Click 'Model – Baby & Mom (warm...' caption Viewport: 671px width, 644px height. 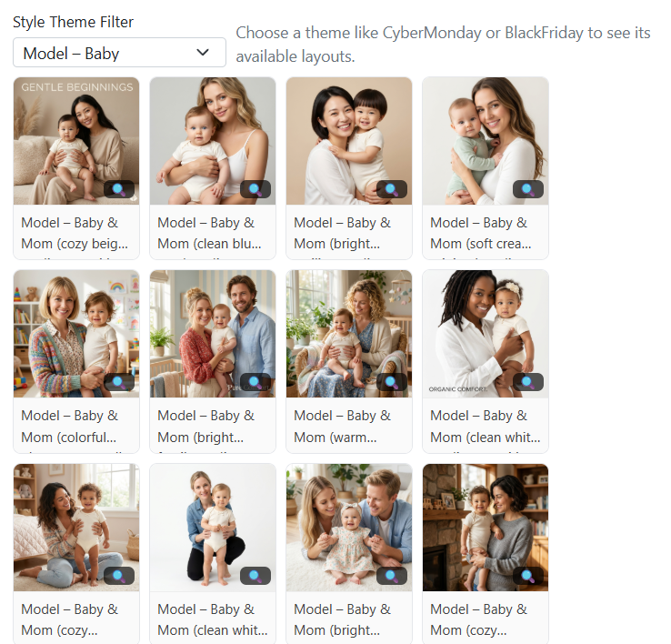pos(343,427)
